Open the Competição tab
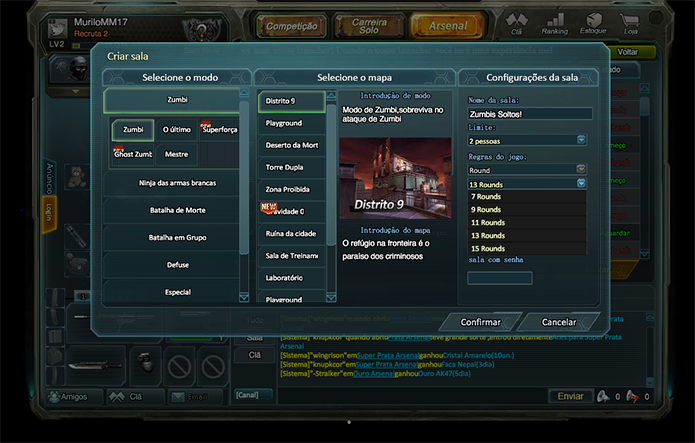The image size is (695, 443). point(291,26)
